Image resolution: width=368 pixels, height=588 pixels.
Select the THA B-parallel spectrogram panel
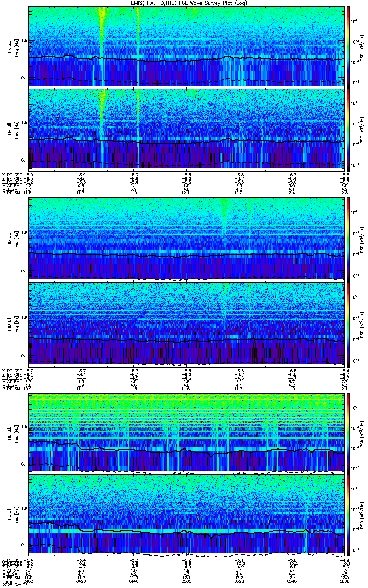(186, 127)
